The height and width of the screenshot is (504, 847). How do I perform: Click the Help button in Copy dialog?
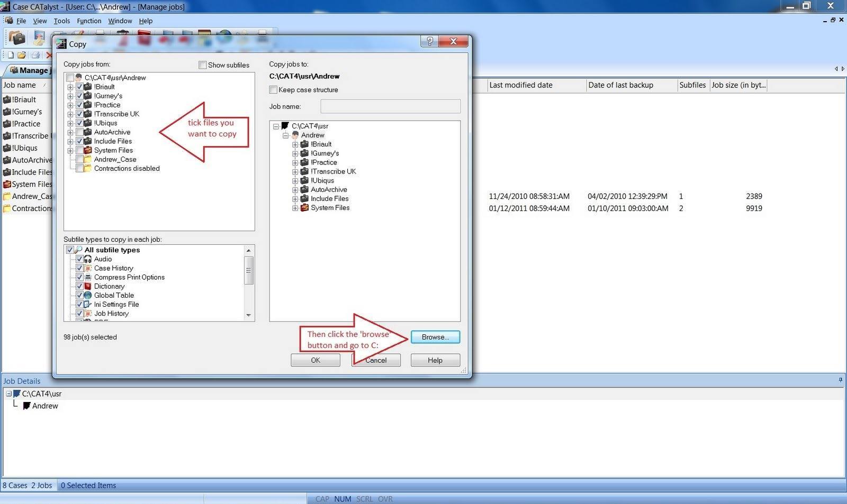click(x=435, y=360)
